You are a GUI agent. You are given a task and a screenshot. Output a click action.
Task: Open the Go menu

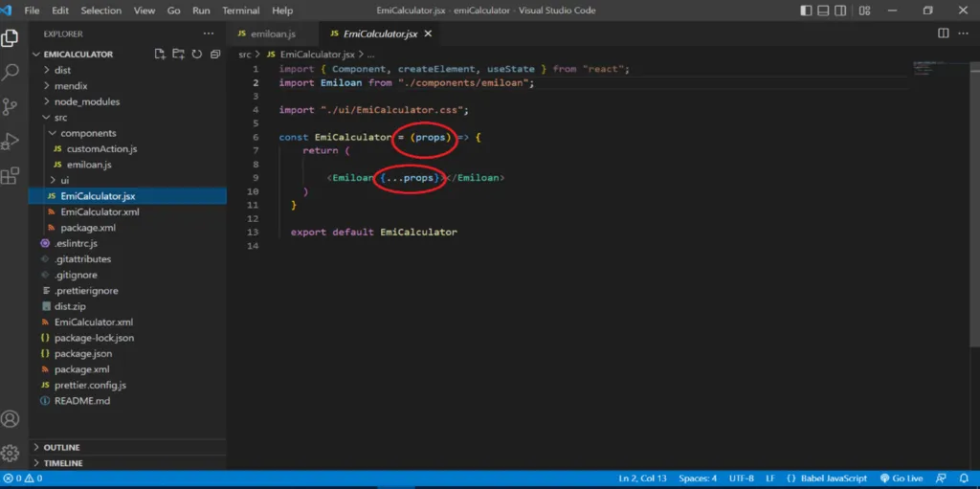point(174,10)
